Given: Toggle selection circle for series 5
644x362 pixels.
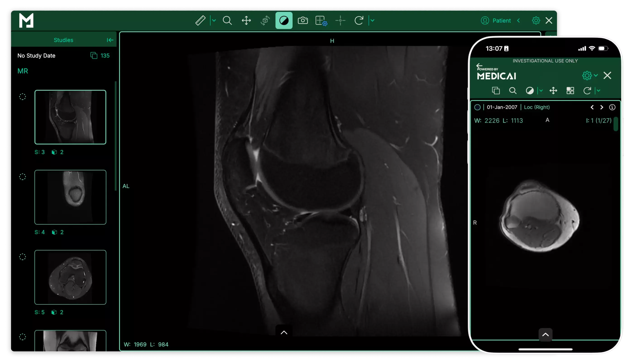Looking at the screenshot, I should 22,257.
